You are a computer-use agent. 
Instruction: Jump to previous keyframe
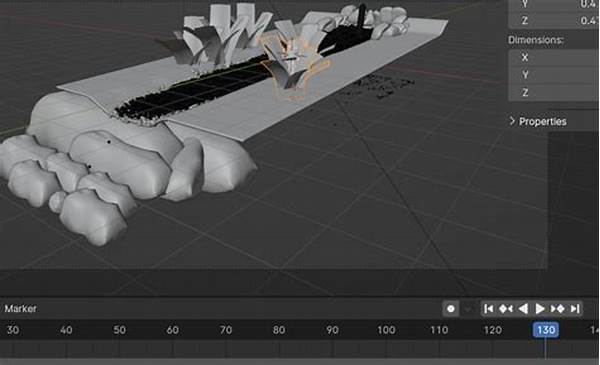pos(505,309)
